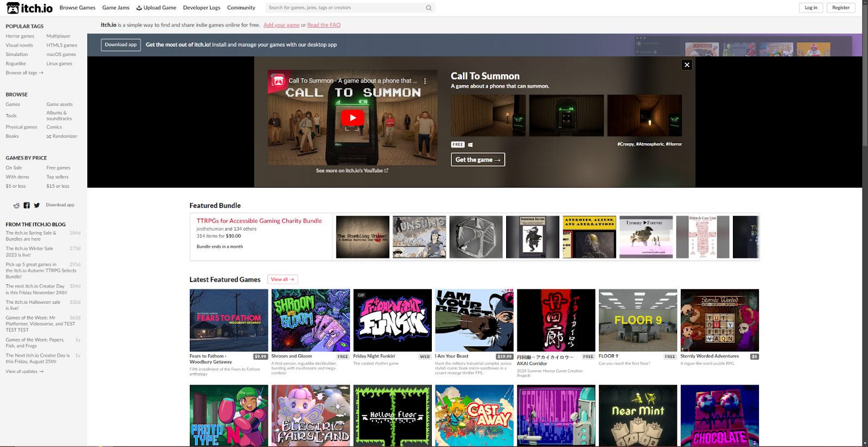Click page scrollbar down arrow
The width and height of the screenshot is (868, 447).
(x=865, y=443)
